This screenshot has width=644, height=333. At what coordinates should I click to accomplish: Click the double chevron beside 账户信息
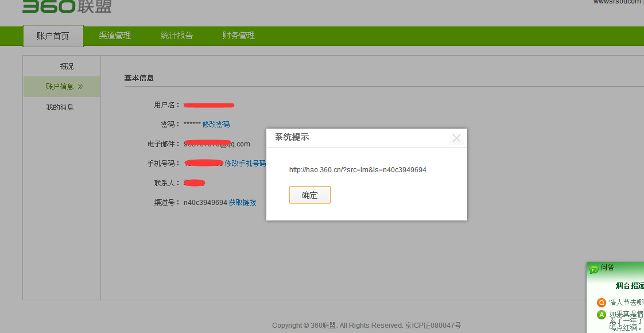coord(80,87)
